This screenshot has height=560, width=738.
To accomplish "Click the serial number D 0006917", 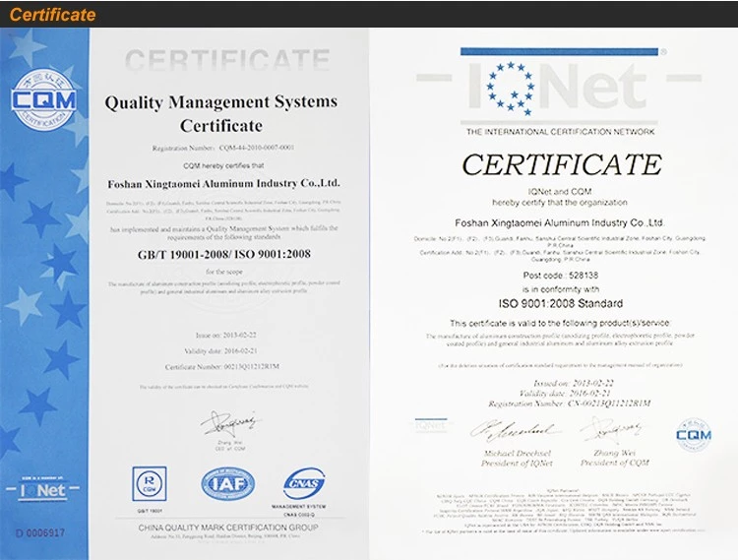I will coord(40,532).
